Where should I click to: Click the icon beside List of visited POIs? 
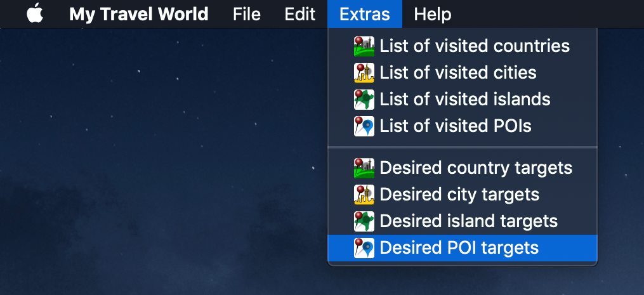[364, 126]
